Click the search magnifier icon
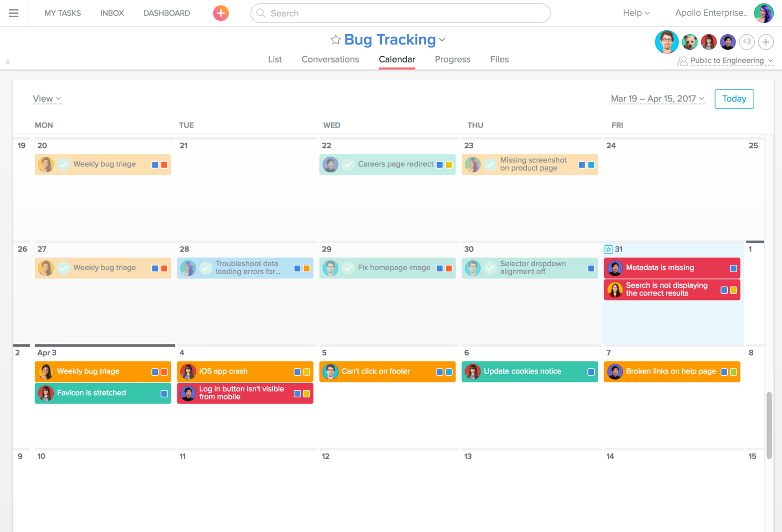 [261, 13]
